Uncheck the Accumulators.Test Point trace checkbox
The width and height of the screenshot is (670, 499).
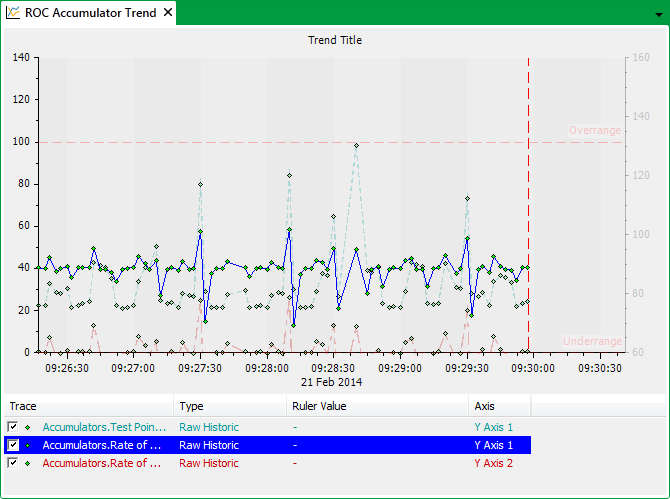pos(12,427)
